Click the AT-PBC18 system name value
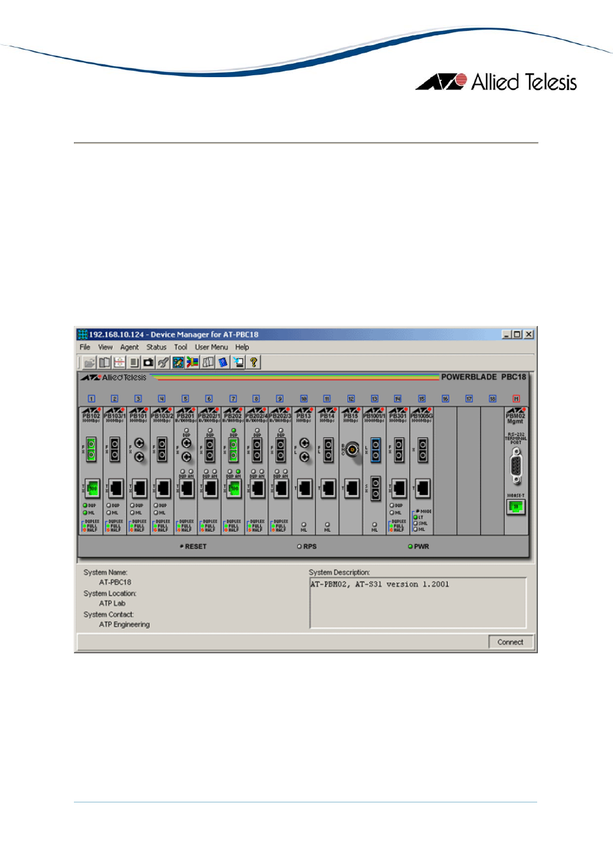The image size is (613, 868). 115,583
